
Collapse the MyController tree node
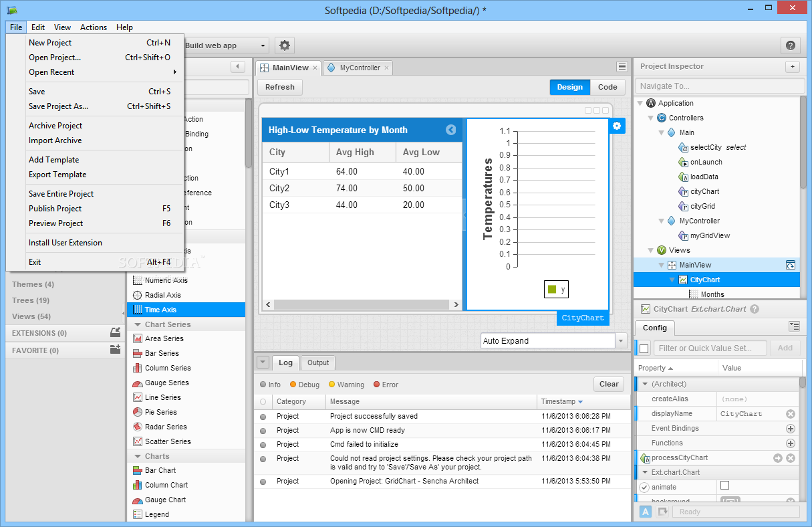pos(662,221)
